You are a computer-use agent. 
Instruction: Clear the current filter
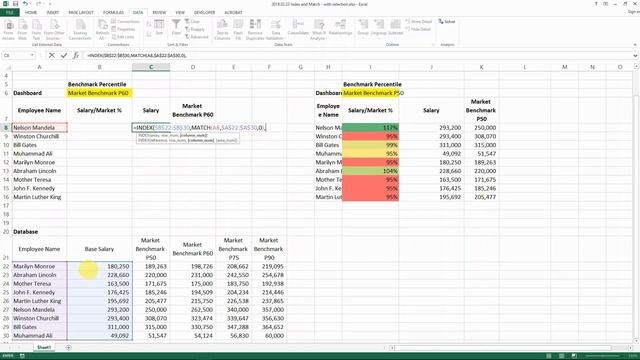pos(192,21)
